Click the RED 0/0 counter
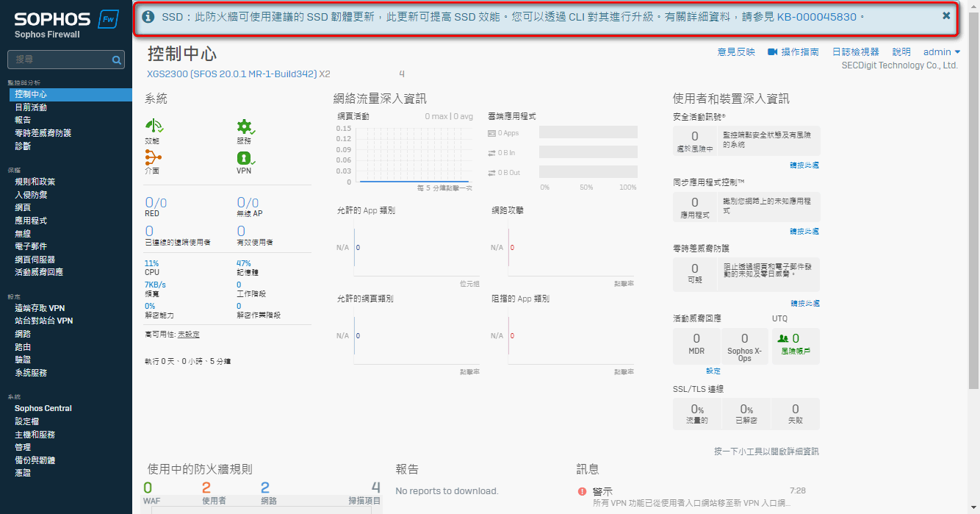This screenshot has width=980, height=514. [x=156, y=203]
